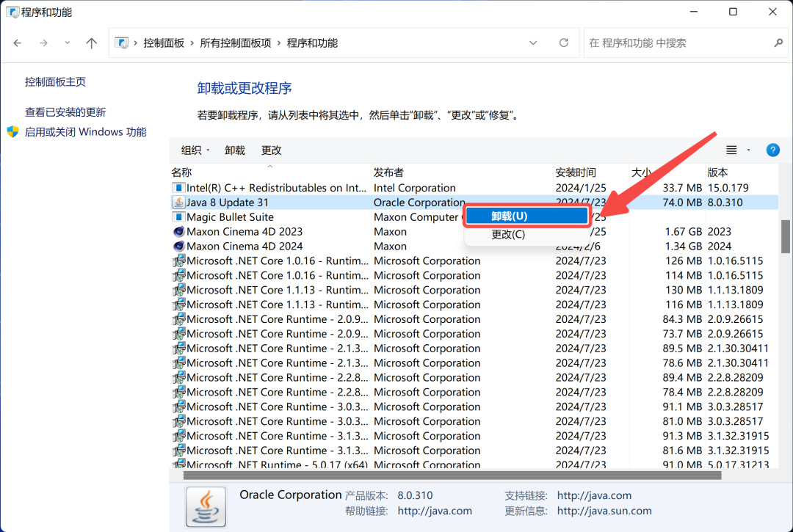793x532 pixels.
Task: Choose 更改(C) from the context menu
Action: pos(526,234)
